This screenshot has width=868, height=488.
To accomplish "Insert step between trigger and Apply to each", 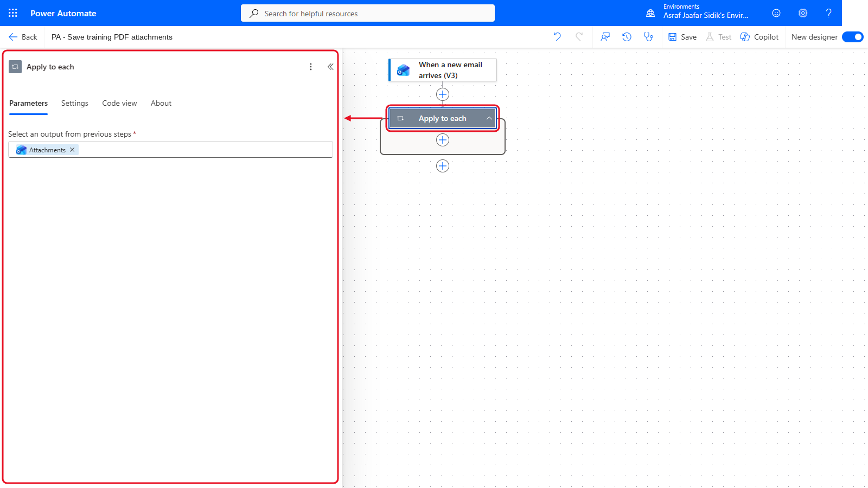I will click(443, 94).
